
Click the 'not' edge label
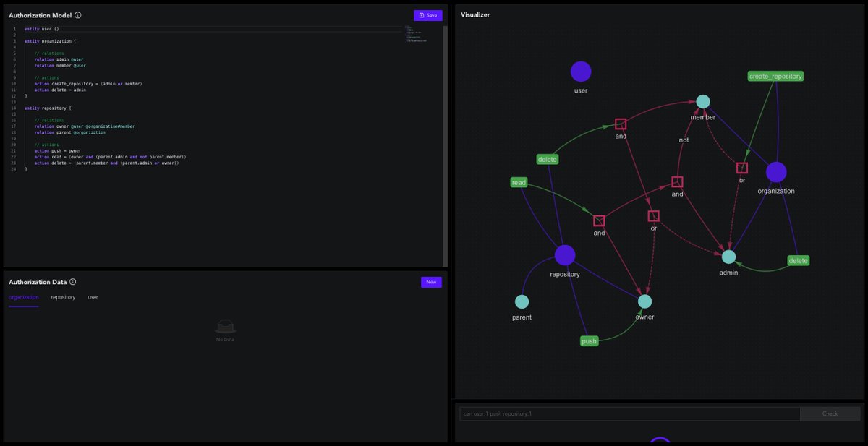point(684,140)
